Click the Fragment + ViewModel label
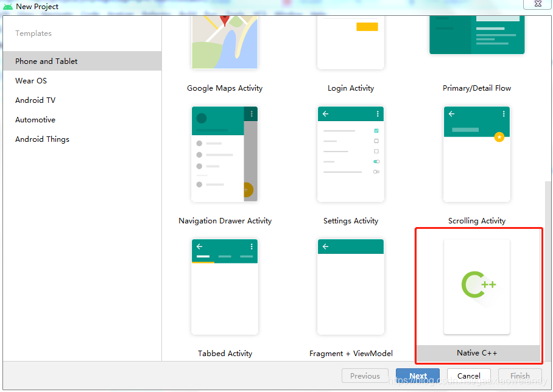The image size is (553, 392). [x=351, y=353]
